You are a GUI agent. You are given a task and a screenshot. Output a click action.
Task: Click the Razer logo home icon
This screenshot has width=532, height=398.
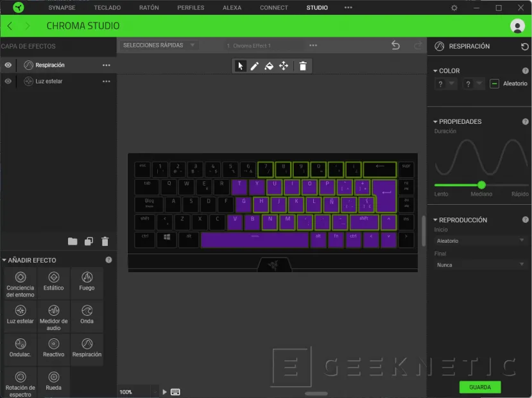(19, 8)
